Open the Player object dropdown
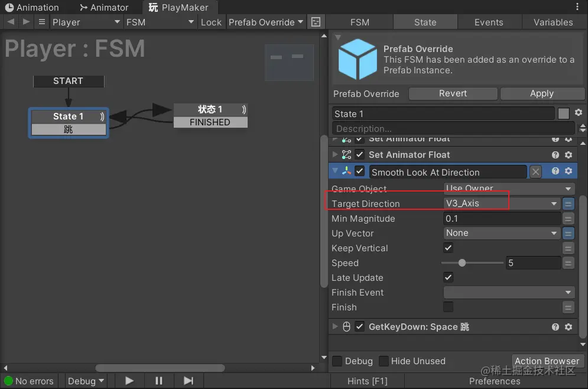The width and height of the screenshot is (588, 389). [x=86, y=22]
